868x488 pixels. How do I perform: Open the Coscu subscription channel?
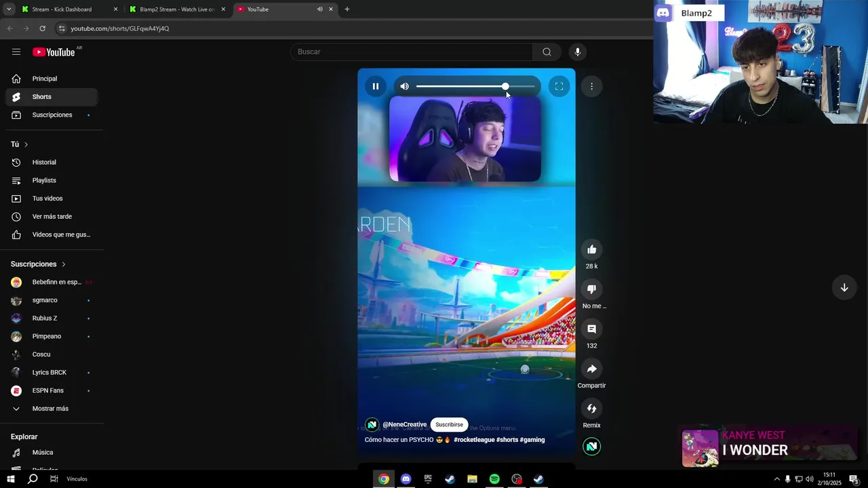52,354
